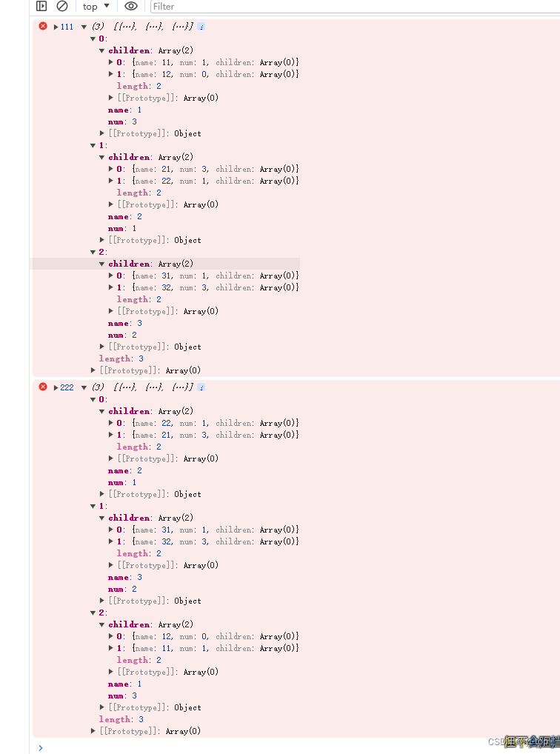This screenshot has width=560, height=754.
Task: Open the console sidebar panel
Action: pyautogui.click(x=41, y=6)
